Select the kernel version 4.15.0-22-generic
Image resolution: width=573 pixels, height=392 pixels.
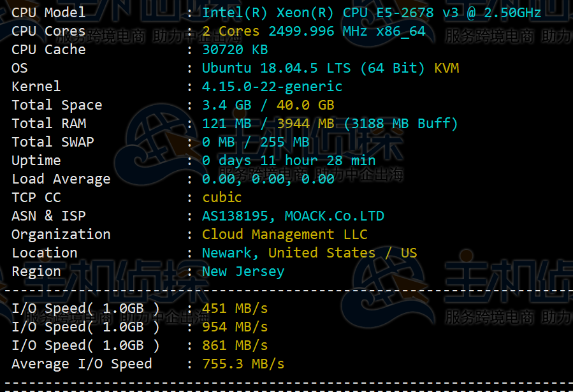272,87
